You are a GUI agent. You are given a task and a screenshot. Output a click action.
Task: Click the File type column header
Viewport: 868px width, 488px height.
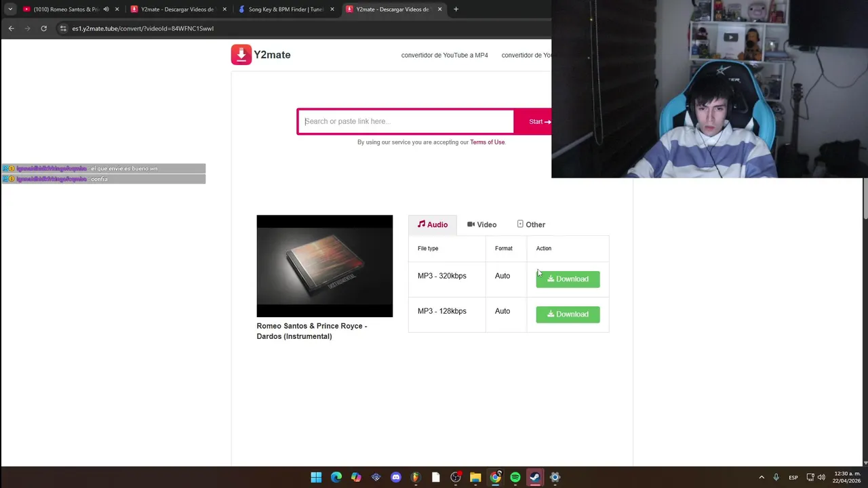coord(428,249)
